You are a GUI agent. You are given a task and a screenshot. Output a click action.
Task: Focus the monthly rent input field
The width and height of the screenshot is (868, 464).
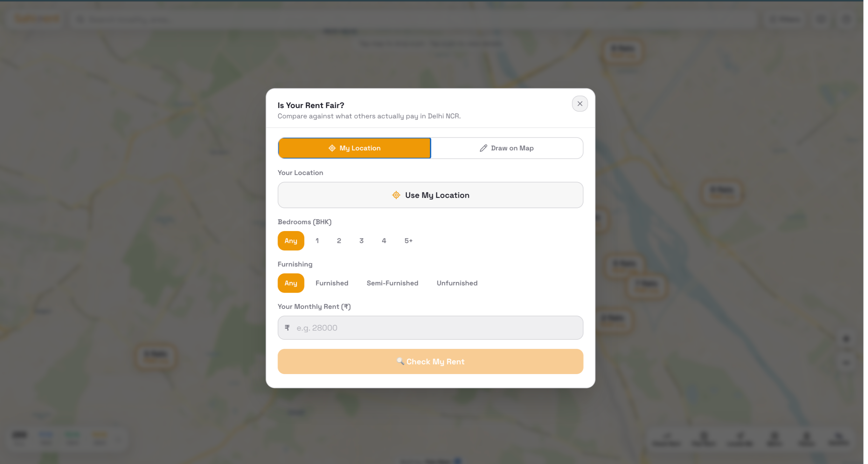[x=435, y=328]
